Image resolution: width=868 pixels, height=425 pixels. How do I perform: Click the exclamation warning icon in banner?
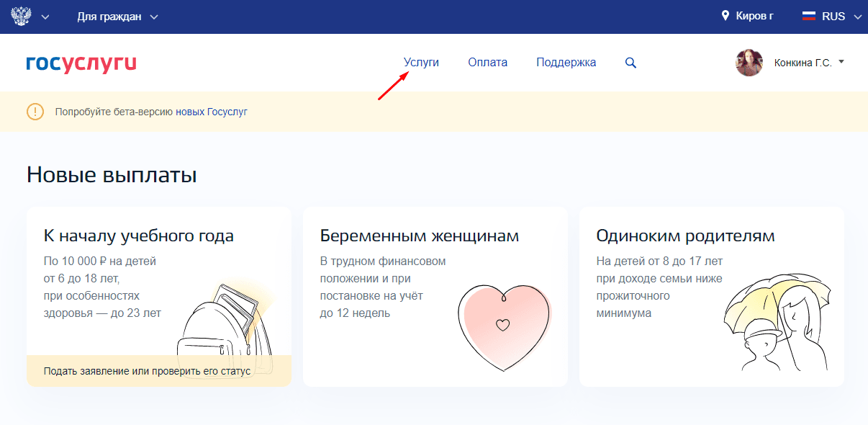coord(35,112)
